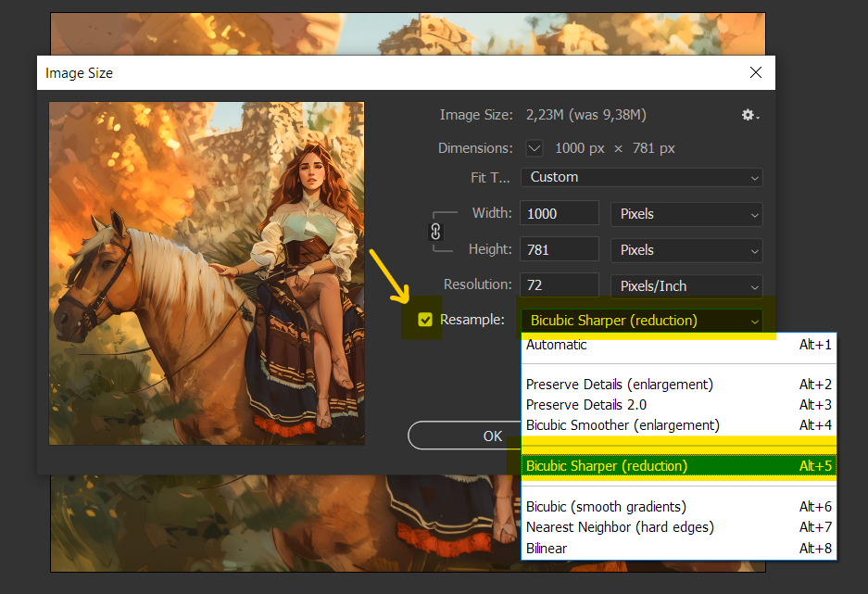Toggle the constrain proportions chain link icon
This screenshot has height=594, width=868.
tap(435, 232)
